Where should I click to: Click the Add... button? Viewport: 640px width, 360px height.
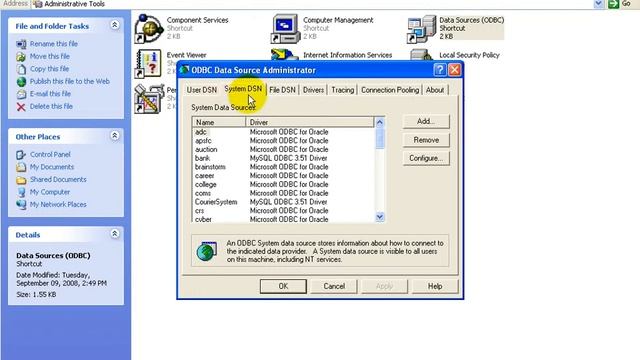pyautogui.click(x=426, y=121)
